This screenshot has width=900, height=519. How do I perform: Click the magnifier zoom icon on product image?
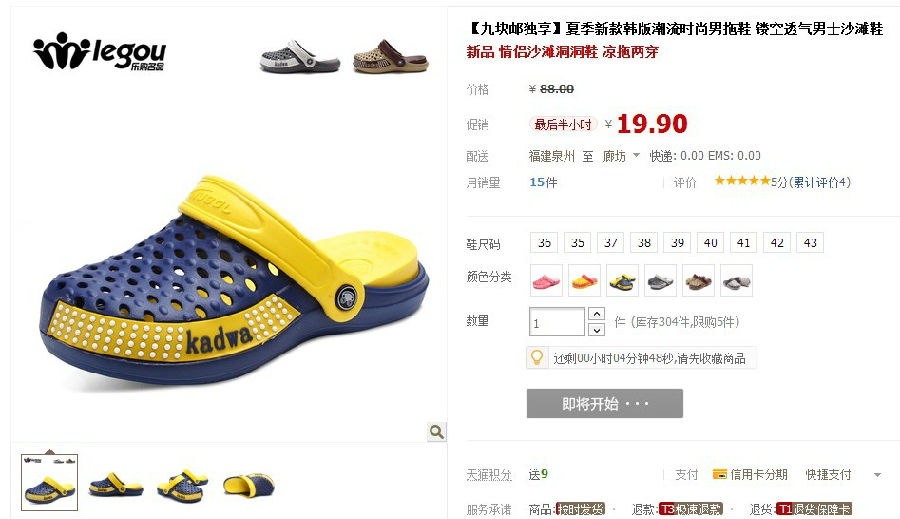coord(437,432)
